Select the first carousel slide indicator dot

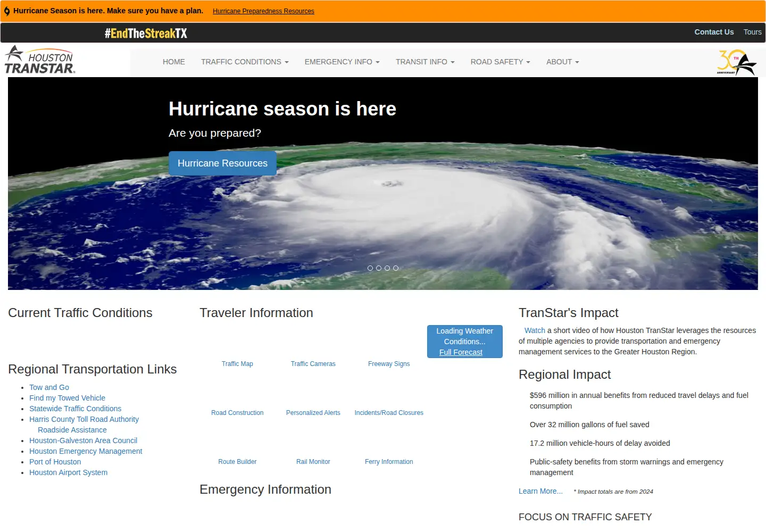(x=370, y=268)
